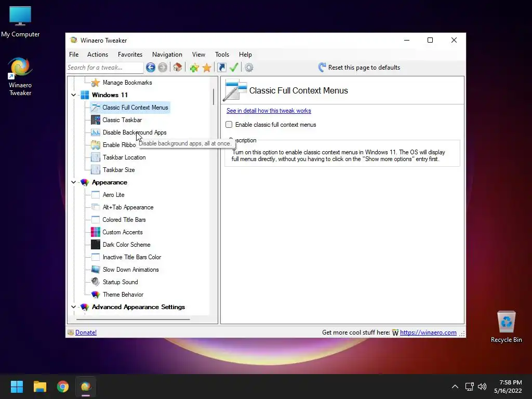
Task: Click 'Reset this page to defaults' text
Action: point(364,68)
